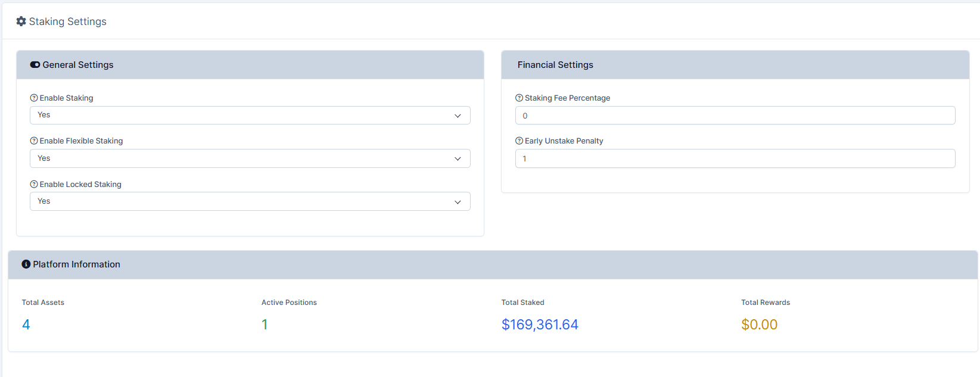This screenshot has width=980, height=377.
Task: Click help icon beside Enable Flexible Staking
Action: pos(34,141)
